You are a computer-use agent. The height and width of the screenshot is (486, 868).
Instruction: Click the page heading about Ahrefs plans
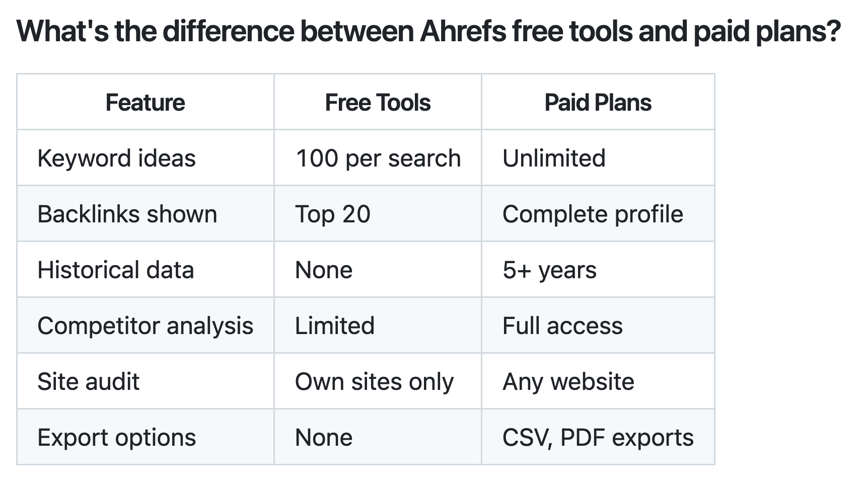click(x=429, y=31)
